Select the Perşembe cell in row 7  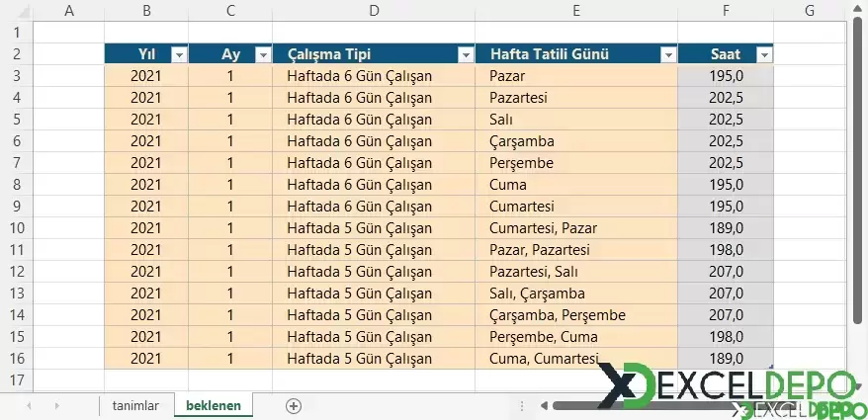(x=576, y=163)
